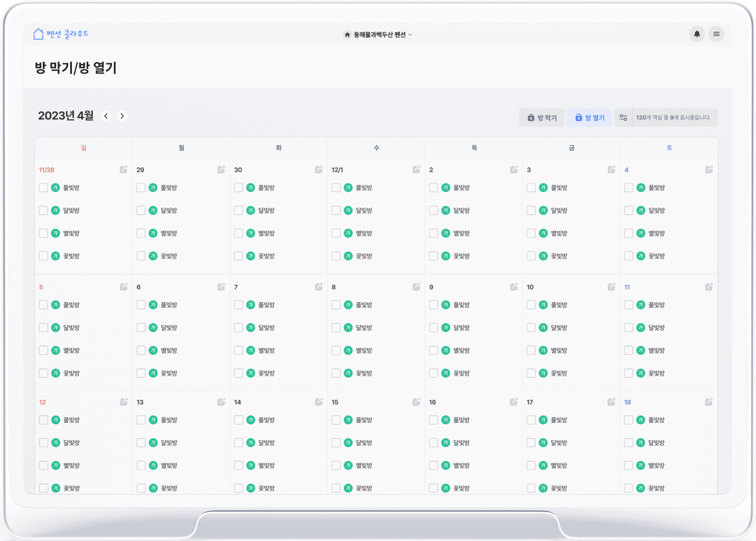
Task: Click the add-memo icon on day 8
Action: tap(416, 287)
